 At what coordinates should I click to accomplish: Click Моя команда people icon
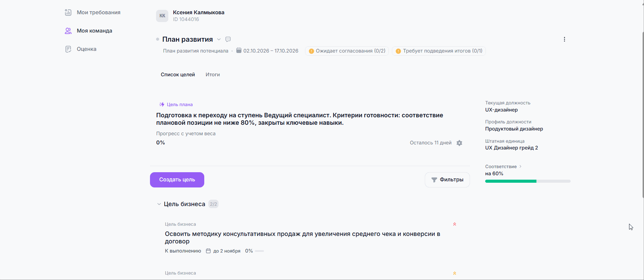click(68, 31)
